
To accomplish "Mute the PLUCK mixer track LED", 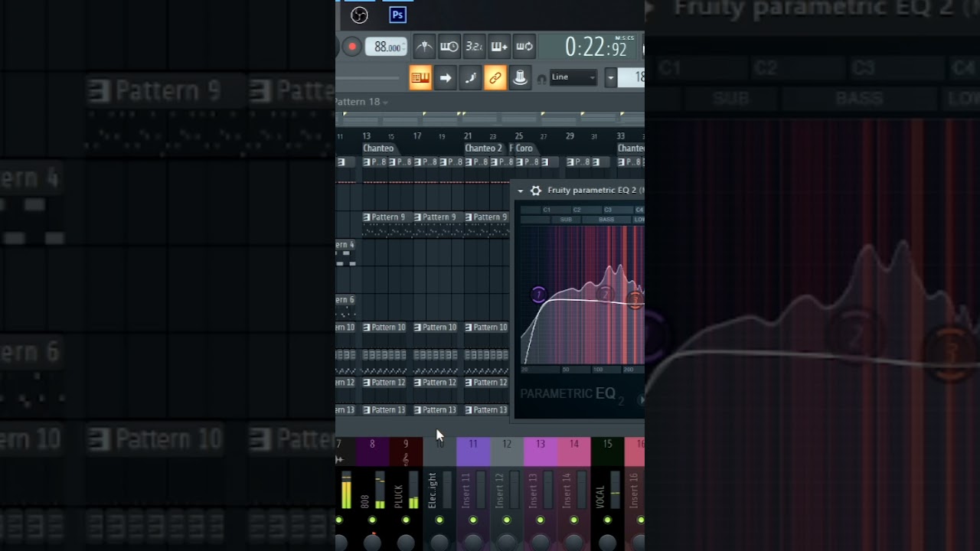I will click(406, 520).
